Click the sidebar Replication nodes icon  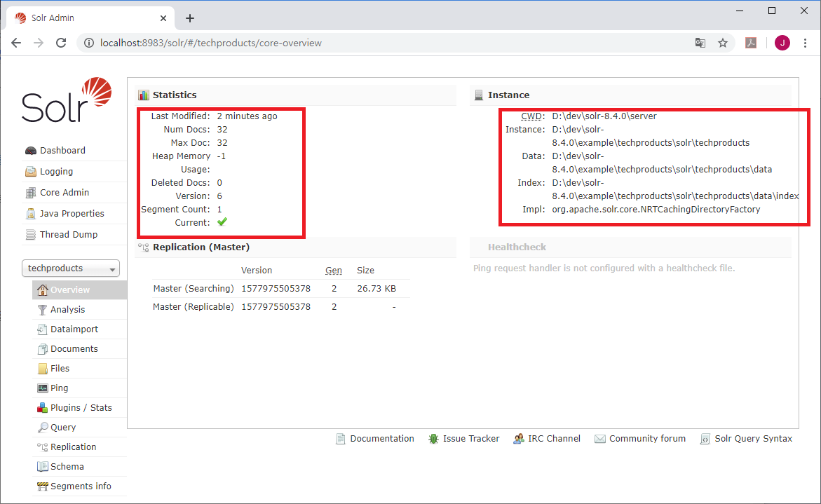42,447
